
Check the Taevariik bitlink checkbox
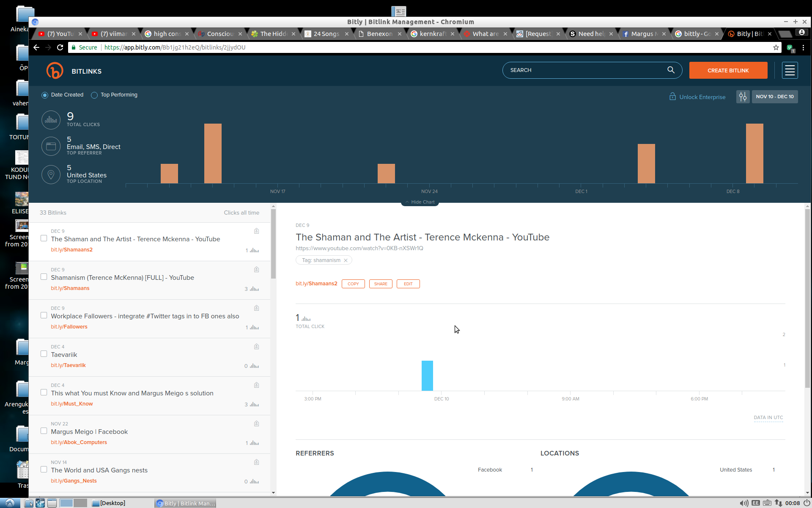pyautogui.click(x=44, y=354)
